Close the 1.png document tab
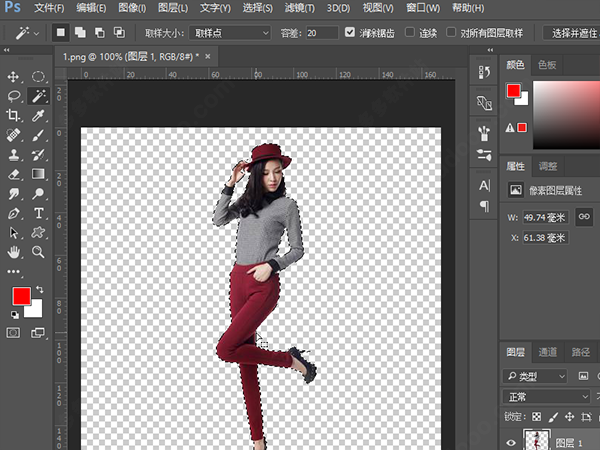Image resolution: width=600 pixels, height=450 pixels. click(208, 57)
